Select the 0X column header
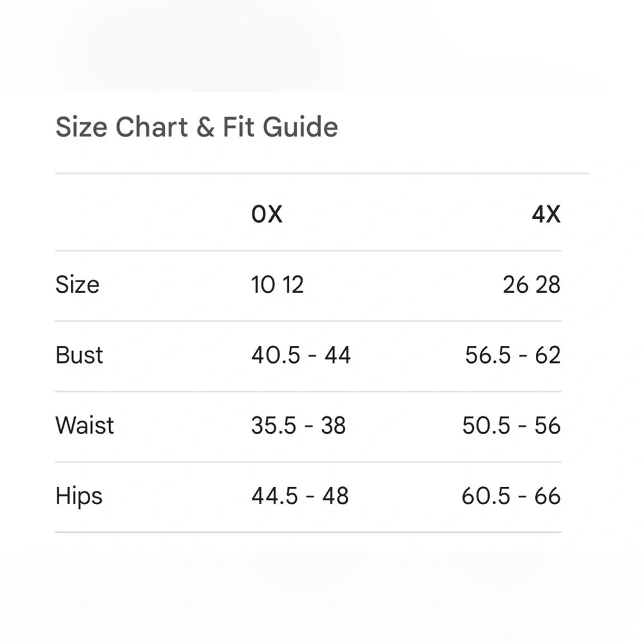The height and width of the screenshot is (644, 644). [267, 214]
